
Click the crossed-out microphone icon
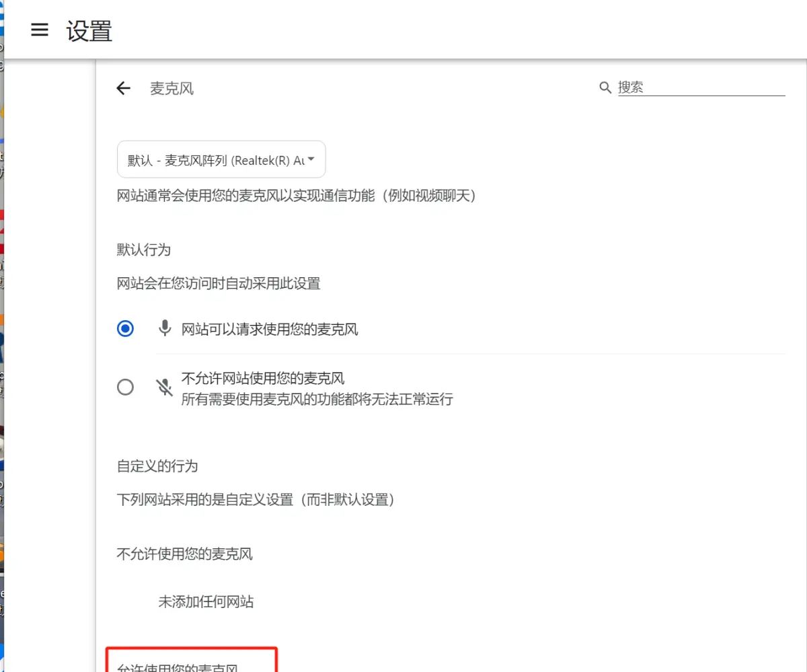coord(165,386)
